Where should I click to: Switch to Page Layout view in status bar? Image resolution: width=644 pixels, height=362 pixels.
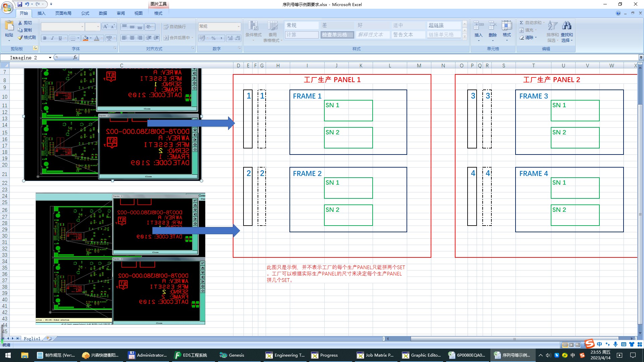click(x=572, y=345)
